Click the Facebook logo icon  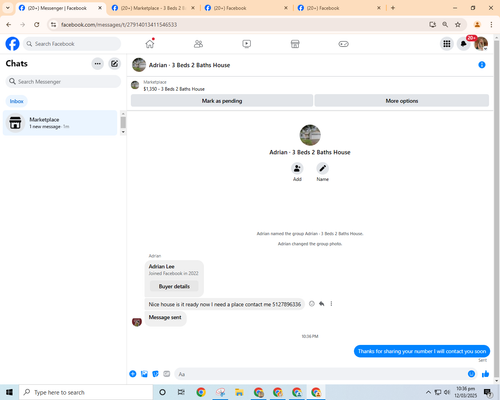12,44
